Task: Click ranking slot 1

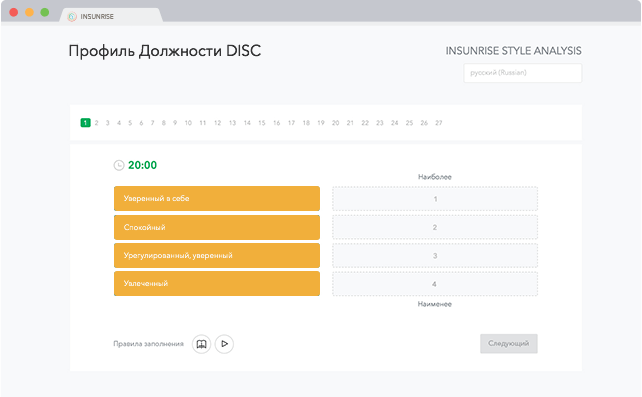Action: [x=435, y=199]
